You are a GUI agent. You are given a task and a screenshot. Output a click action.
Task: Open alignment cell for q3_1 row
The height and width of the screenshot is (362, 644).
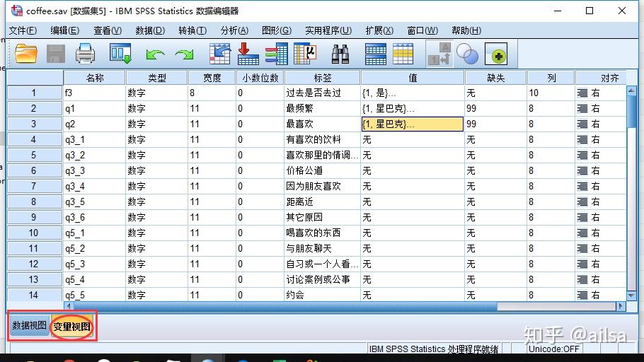pos(601,140)
